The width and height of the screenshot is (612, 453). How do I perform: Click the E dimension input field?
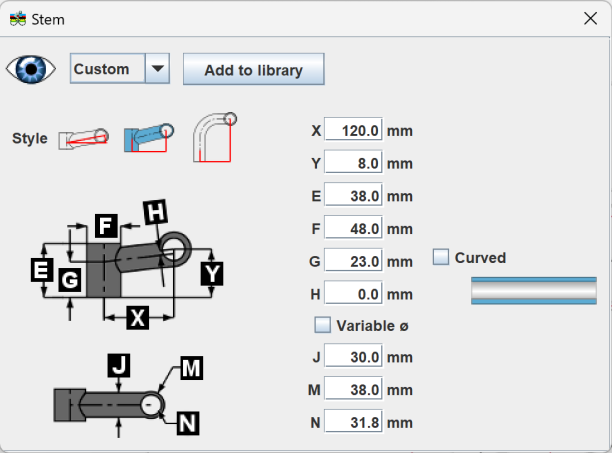353,195
